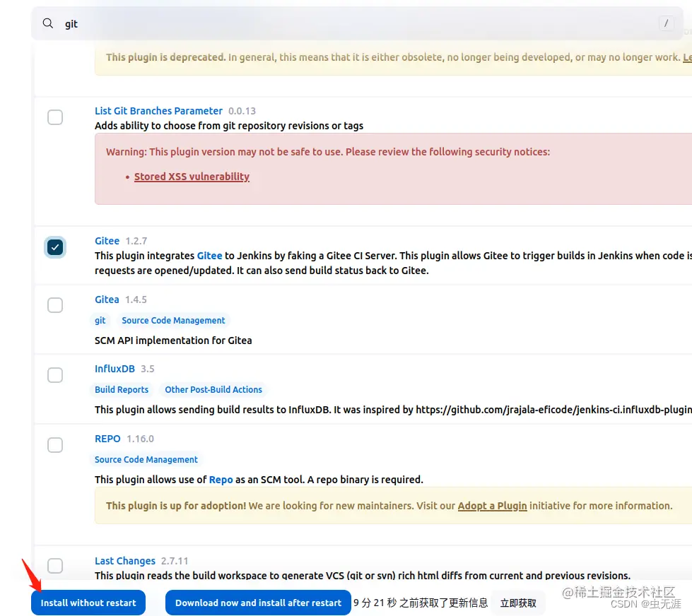This screenshot has height=616, width=692.
Task: Click the InfluxDB version 3.5 text
Action: tap(148, 369)
